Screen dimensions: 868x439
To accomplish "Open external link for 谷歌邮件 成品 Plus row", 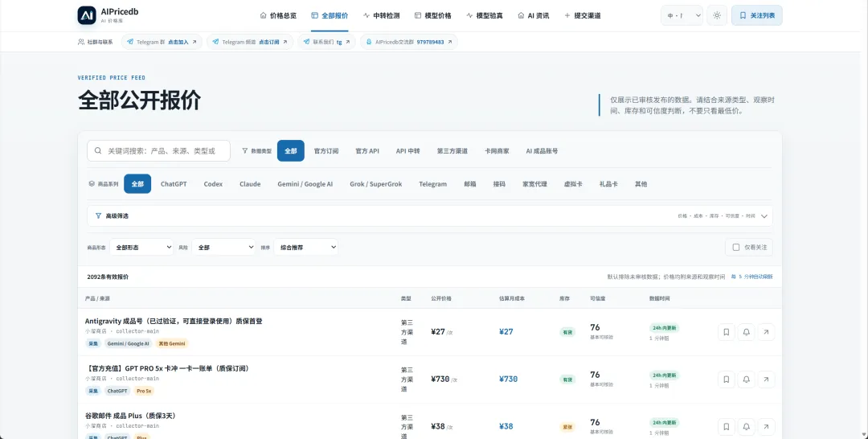I will [x=766, y=427].
